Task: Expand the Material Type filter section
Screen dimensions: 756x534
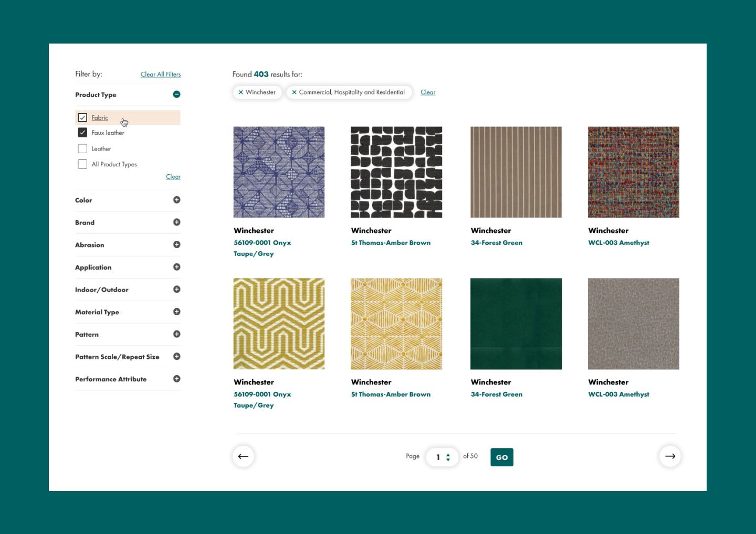Action: pos(176,312)
